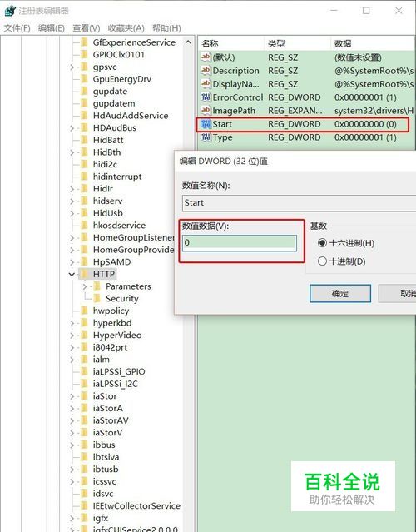Click the HidBatt folder icon
Image resolution: width=416 pixels, height=532 pixels.
(x=84, y=140)
